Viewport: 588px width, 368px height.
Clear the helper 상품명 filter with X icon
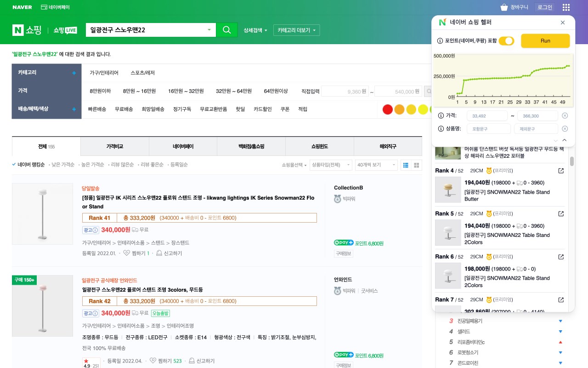click(565, 129)
